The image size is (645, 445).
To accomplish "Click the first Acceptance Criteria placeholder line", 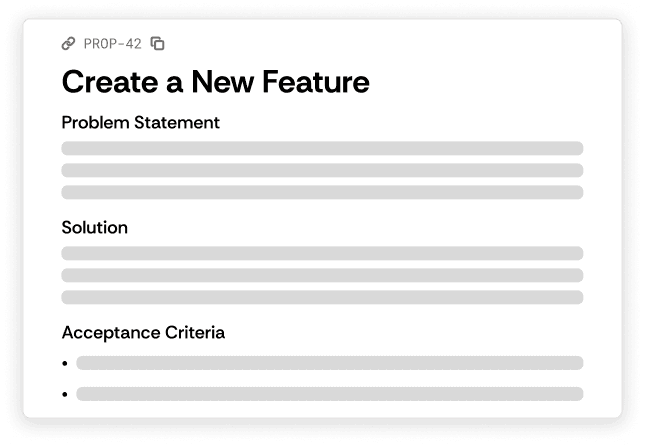I will 329,363.
